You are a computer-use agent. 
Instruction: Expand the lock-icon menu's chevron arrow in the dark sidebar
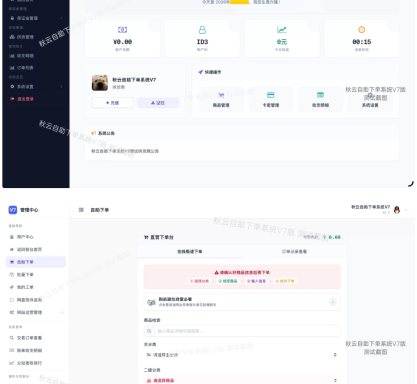(x=61, y=18)
